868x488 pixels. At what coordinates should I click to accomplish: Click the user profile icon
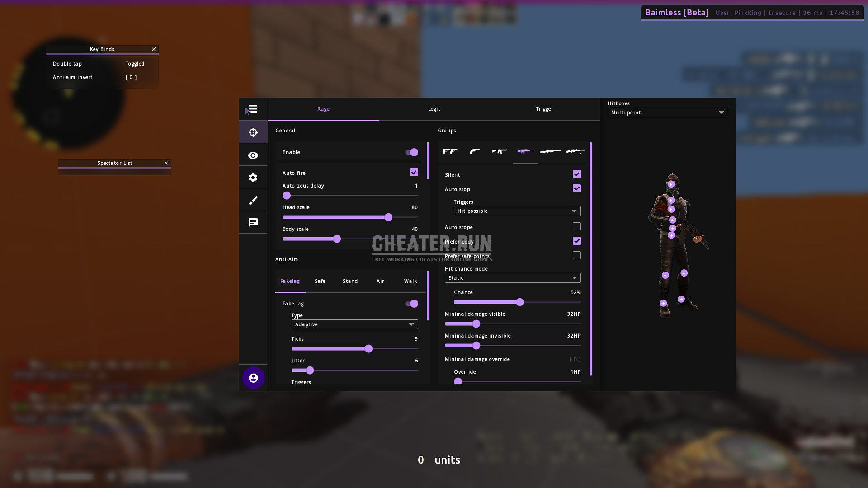[x=253, y=378]
